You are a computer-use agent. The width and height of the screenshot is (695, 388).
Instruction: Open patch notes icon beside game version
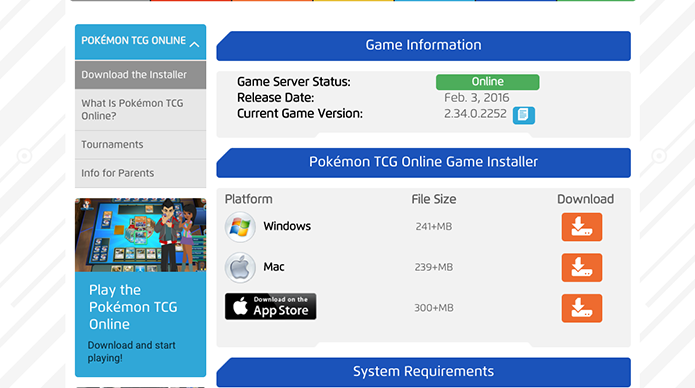tap(523, 115)
